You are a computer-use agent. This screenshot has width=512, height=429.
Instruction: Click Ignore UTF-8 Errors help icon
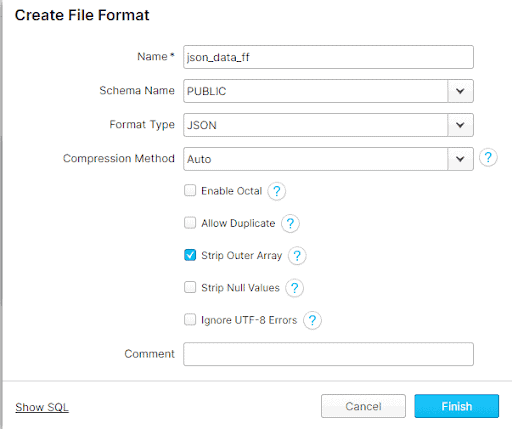[312, 320]
